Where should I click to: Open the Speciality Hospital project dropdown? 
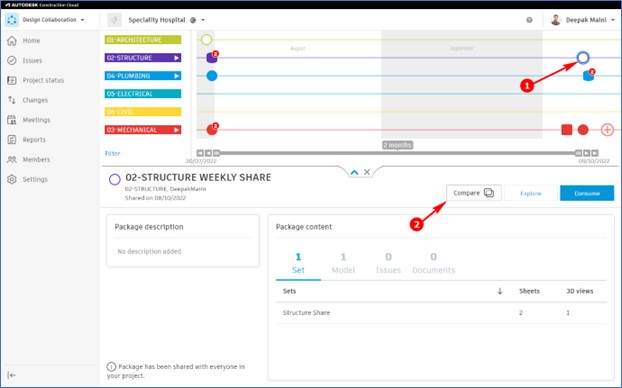(203, 20)
